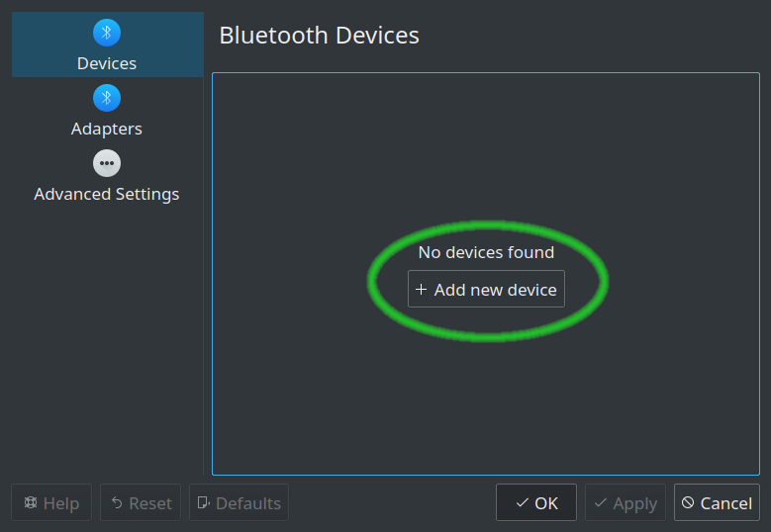Click the Bluetooth icon above Adapters
The height and width of the screenshot is (532, 771).
(107, 98)
